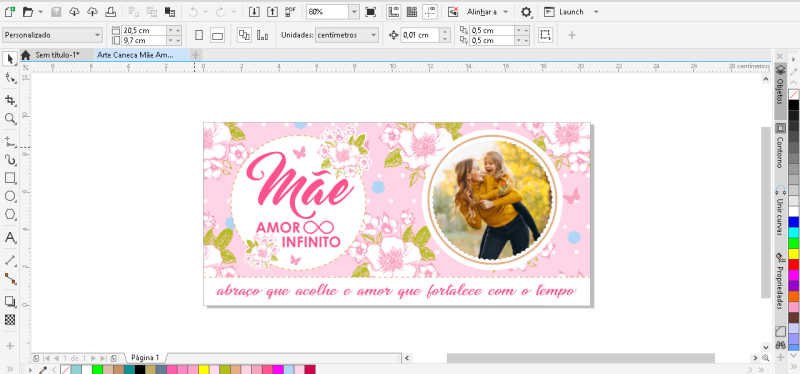Open the Unir curvas docker tab

point(780,211)
